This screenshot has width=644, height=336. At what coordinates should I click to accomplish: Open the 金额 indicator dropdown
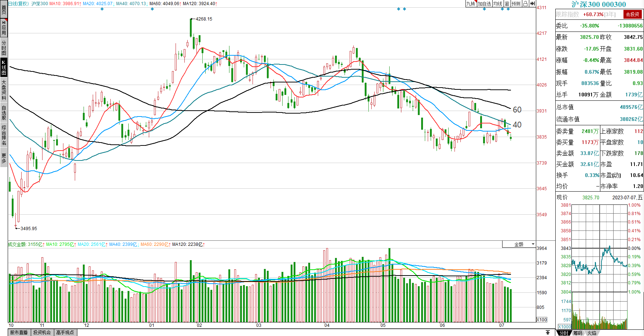(519, 244)
